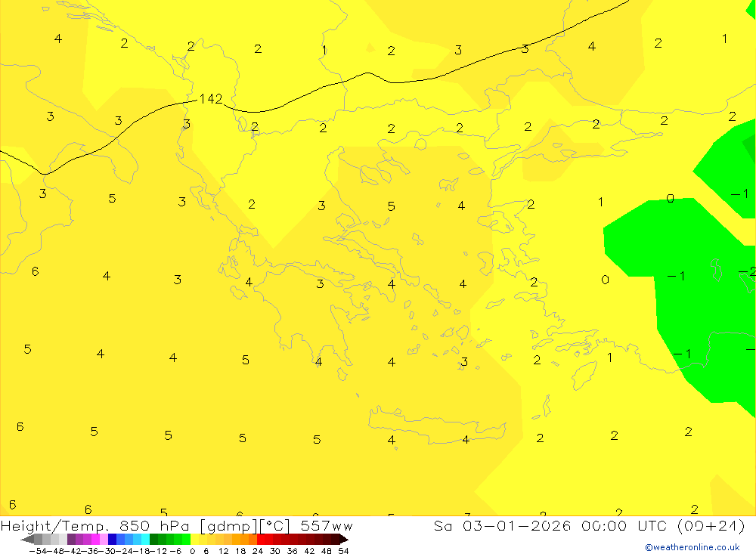Click the -54 legend scale value
756x554 pixels.
[37, 551]
